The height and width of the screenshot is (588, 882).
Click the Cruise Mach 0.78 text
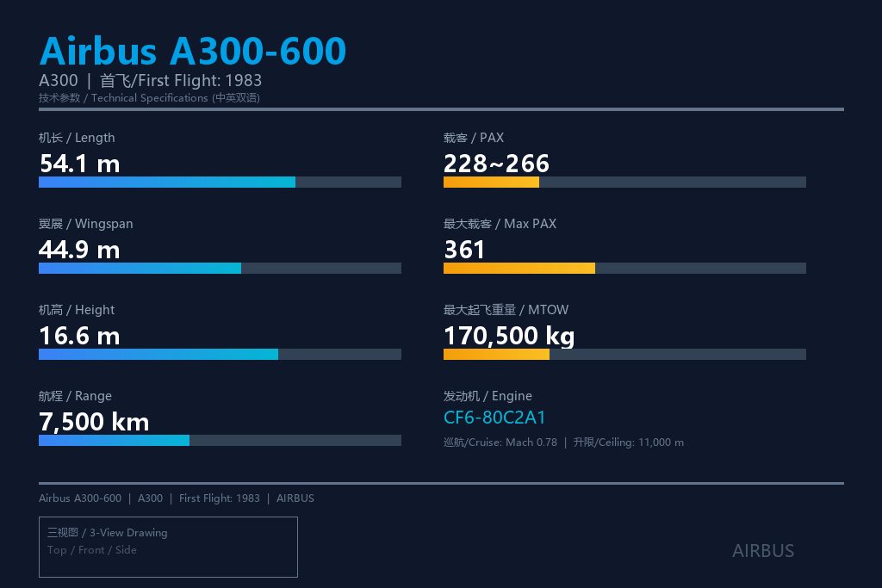coord(500,443)
